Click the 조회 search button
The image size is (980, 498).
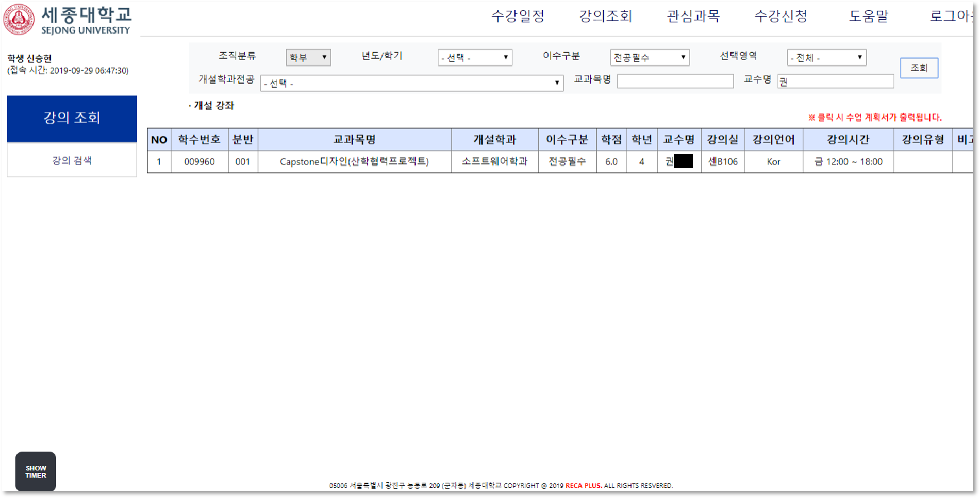(919, 68)
